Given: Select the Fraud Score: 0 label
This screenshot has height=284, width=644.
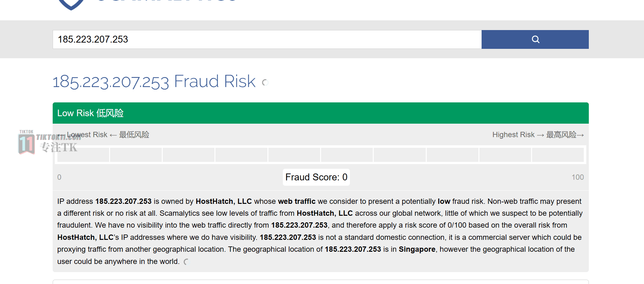Looking at the screenshot, I should [x=316, y=177].
